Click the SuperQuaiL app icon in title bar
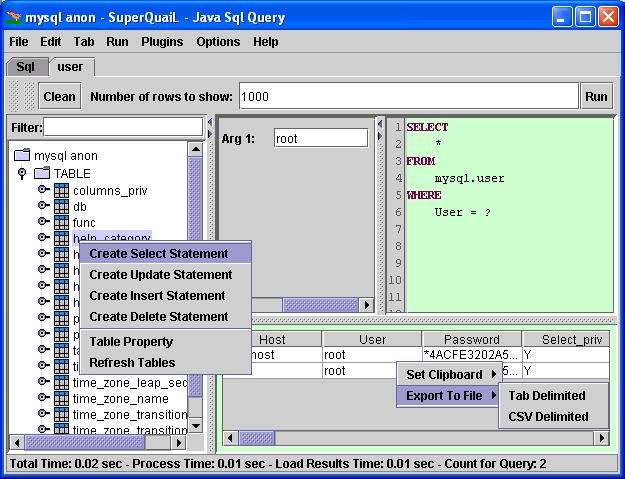This screenshot has width=625, height=479. [x=14, y=17]
